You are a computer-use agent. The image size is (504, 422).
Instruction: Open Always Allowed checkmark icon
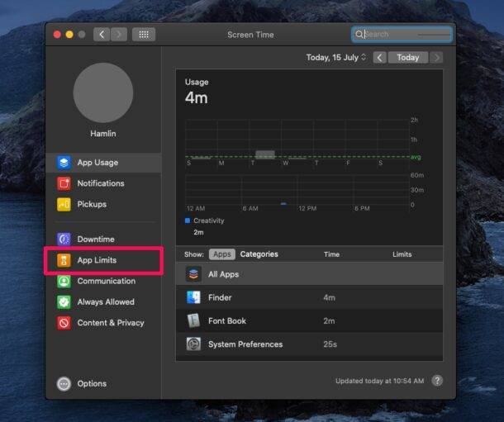click(64, 302)
